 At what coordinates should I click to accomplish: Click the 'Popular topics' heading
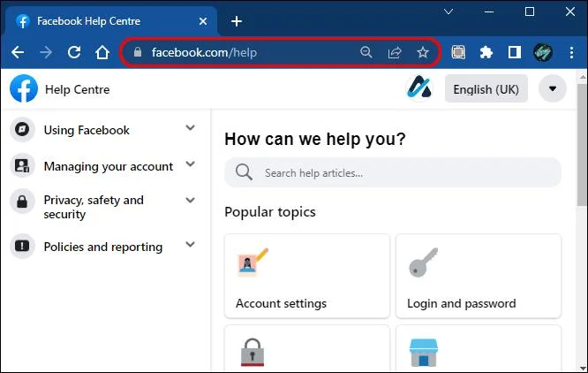tap(270, 212)
